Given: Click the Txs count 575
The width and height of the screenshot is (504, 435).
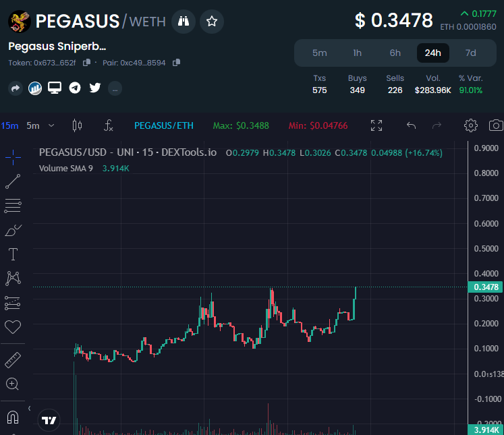Looking at the screenshot, I should [x=320, y=90].
